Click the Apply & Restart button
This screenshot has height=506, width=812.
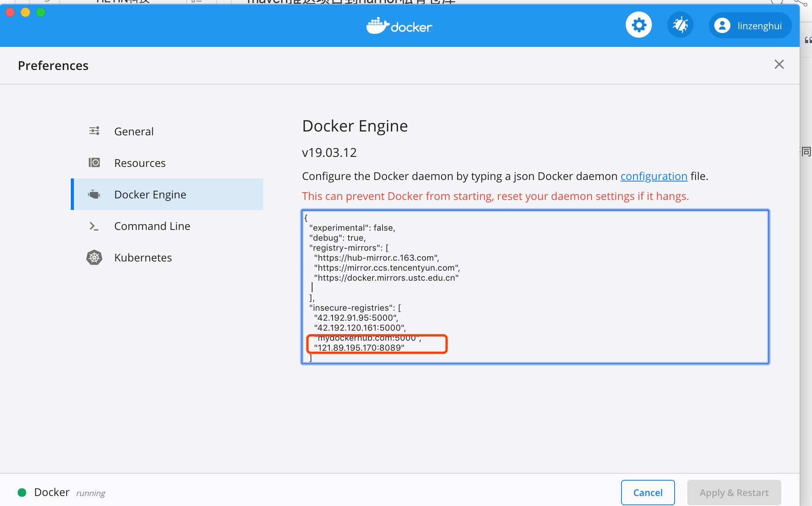[x=734, y=493]
